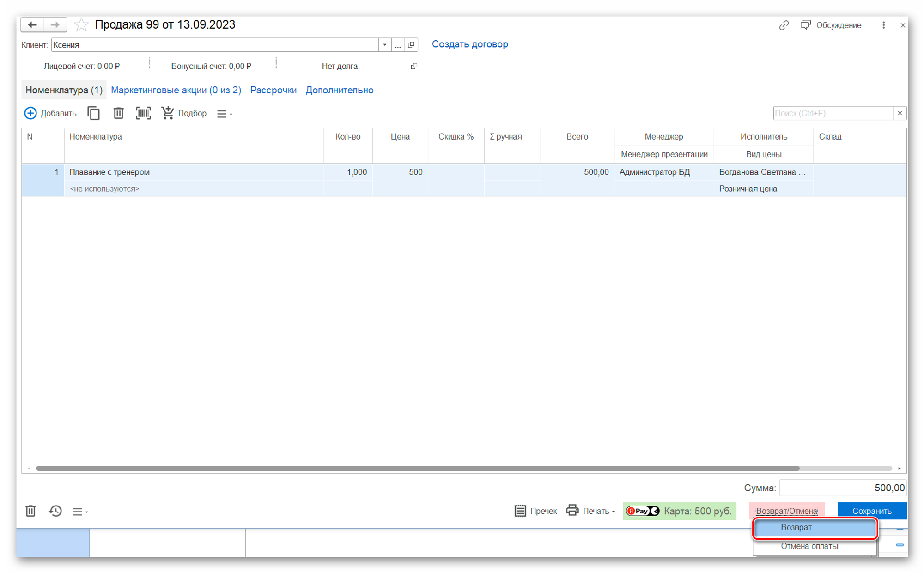The height and width of the screenshot is (573, 924).
Task: Click the Поиск (Ctrl+F) search field
Action: click(833, 113)
